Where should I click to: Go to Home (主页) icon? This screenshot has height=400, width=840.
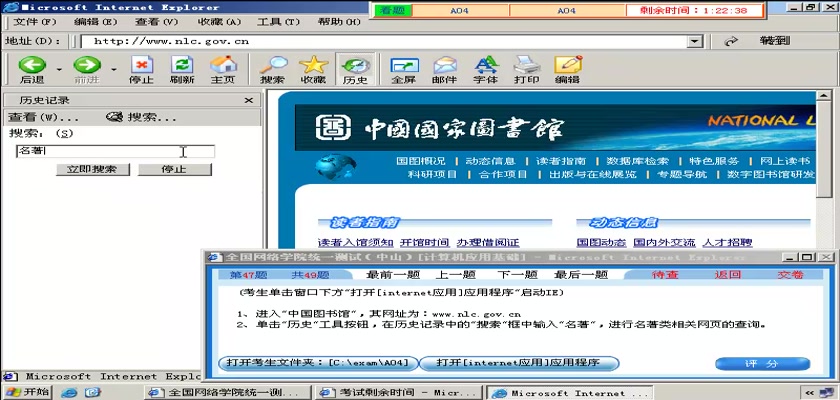[223, 65]
